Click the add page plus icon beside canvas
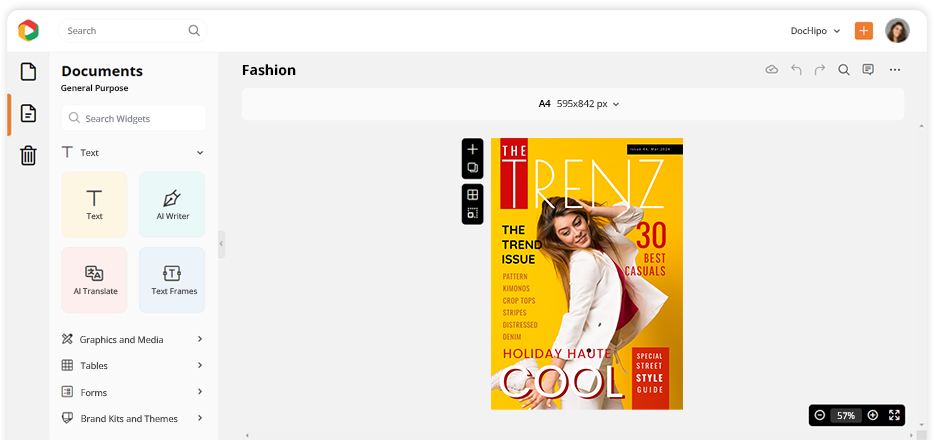Viewport: 934px width, 440px height. click(x=472, y=149)
